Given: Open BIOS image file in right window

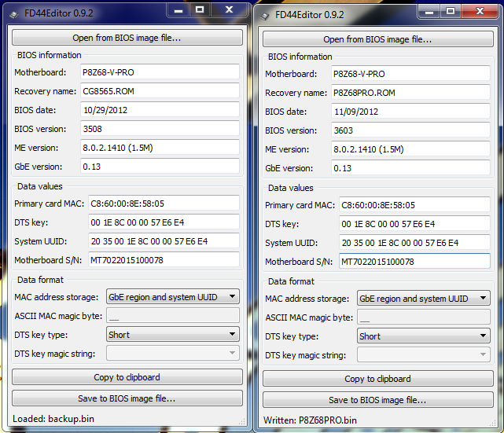Looking at the screenshot, I should pos(378,39).
